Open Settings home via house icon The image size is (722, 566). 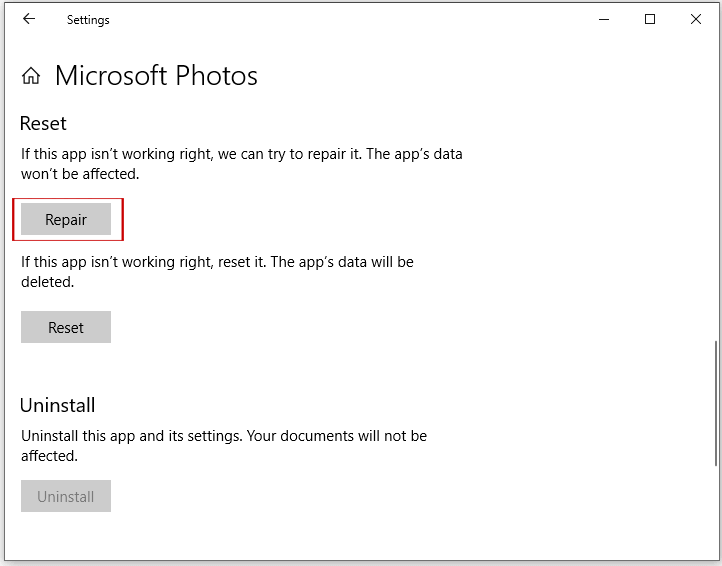coord(31,76)
